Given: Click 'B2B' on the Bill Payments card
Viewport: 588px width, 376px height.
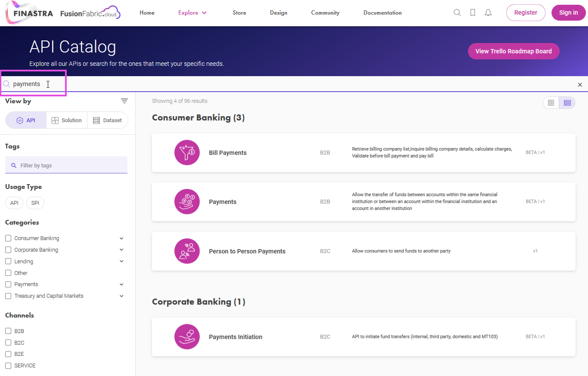Looking at the screenshot, I should (325, 152).
